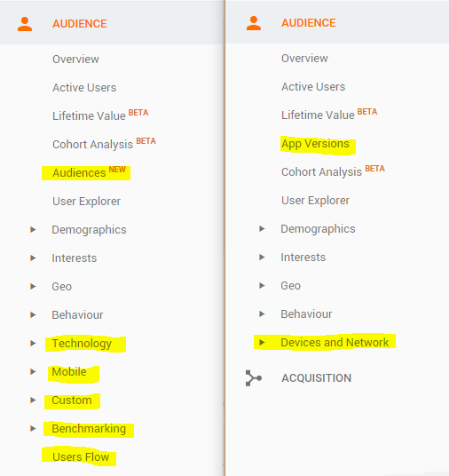Open Overview in left Audience menu
This screenshot has width=449, height=476.
click(75, 59)
